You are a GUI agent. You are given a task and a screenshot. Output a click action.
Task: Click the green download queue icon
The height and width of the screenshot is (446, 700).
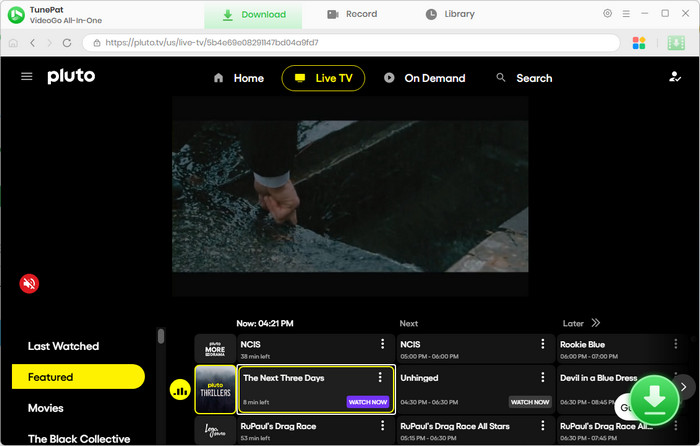pyautogui.click(x=676, y=43)
